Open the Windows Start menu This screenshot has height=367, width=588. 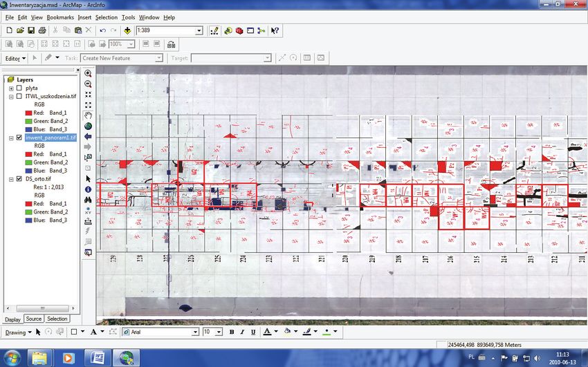coord(12,358)
